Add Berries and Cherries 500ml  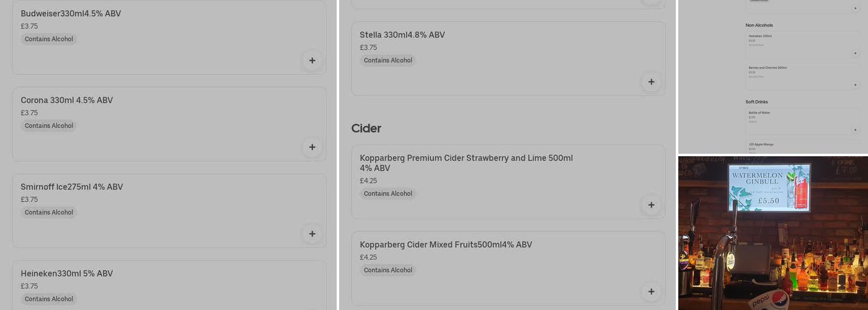click(855, 85)
